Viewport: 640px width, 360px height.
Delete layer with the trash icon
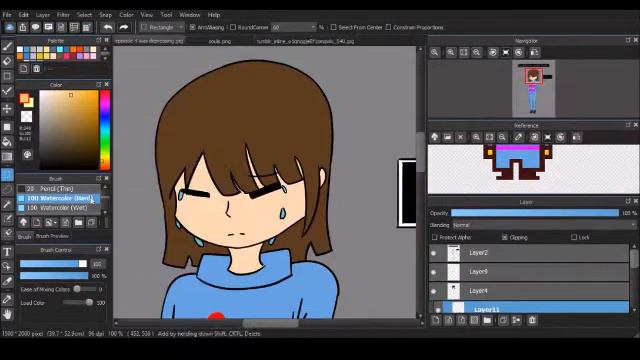pos(532,320)
